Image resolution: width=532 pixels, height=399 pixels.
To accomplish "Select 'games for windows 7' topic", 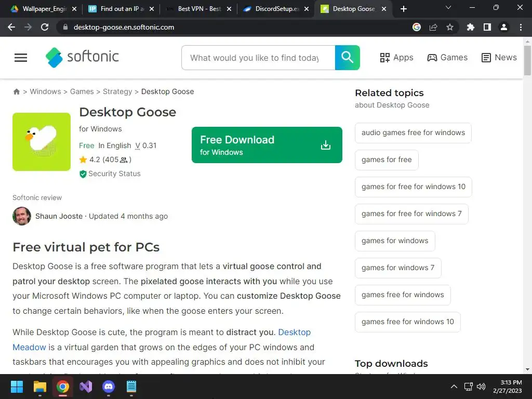I will click(x=398, y=268).
